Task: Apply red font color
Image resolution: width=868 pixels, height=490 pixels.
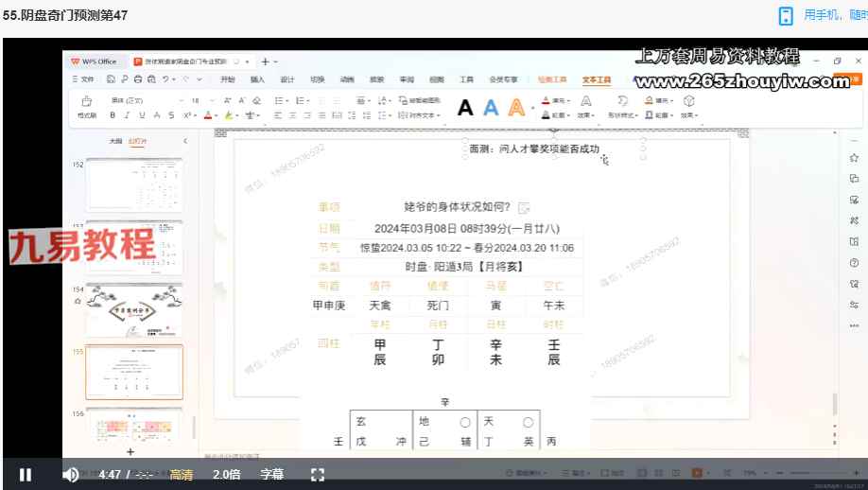Action: click(x=208, y=115)
